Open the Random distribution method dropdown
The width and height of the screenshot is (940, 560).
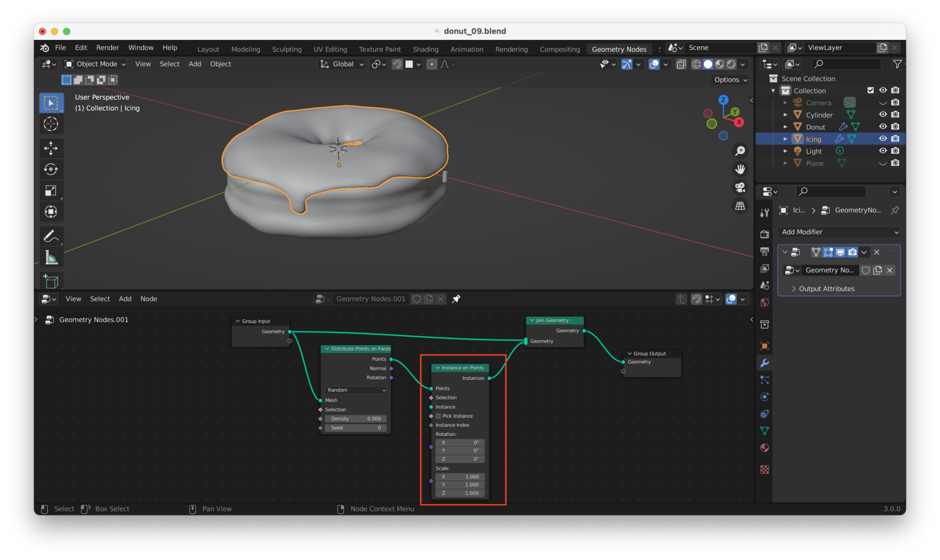[356, 390]
